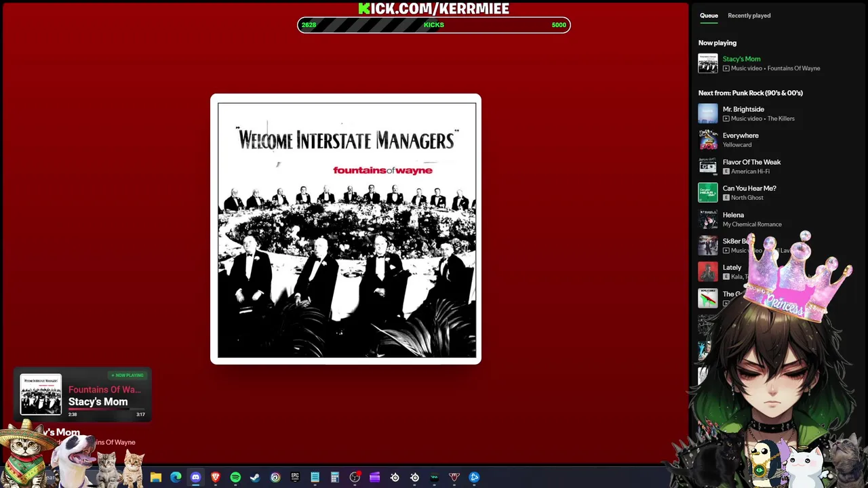The height and width of the screenshot is (488, 868).
Task: Open Fountains Of Wayne artist link in queue
Action: coord(793,68)
